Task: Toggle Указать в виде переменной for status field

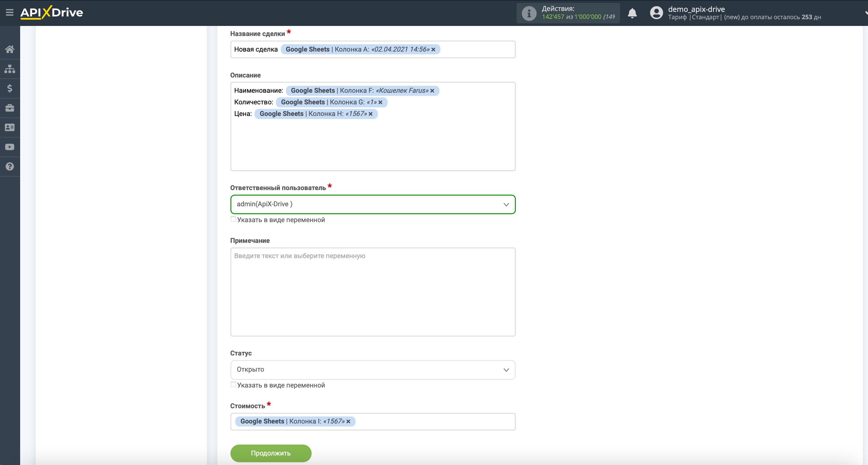Action: coord(234,385)
